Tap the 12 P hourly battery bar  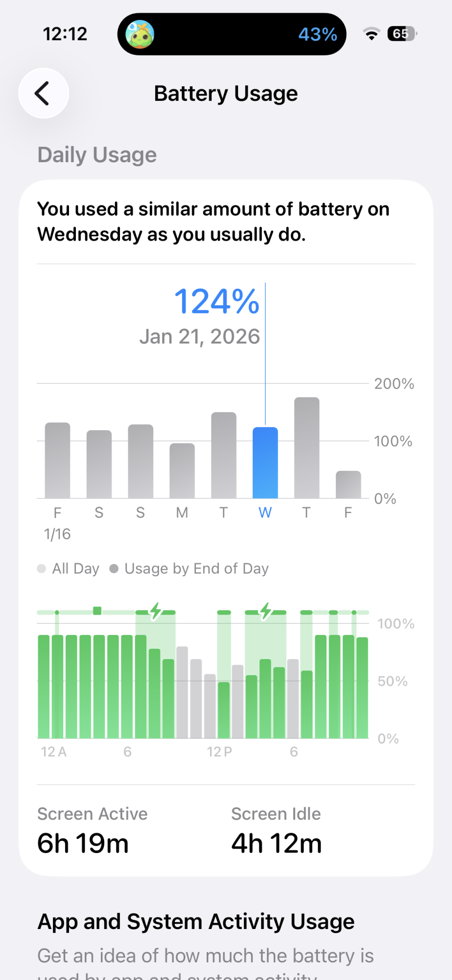[224, 710]
